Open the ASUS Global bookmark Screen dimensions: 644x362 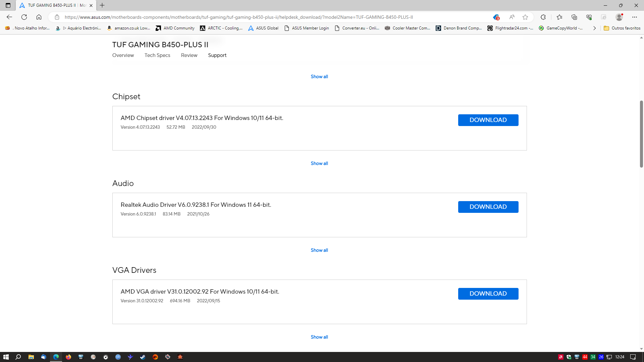263,28
